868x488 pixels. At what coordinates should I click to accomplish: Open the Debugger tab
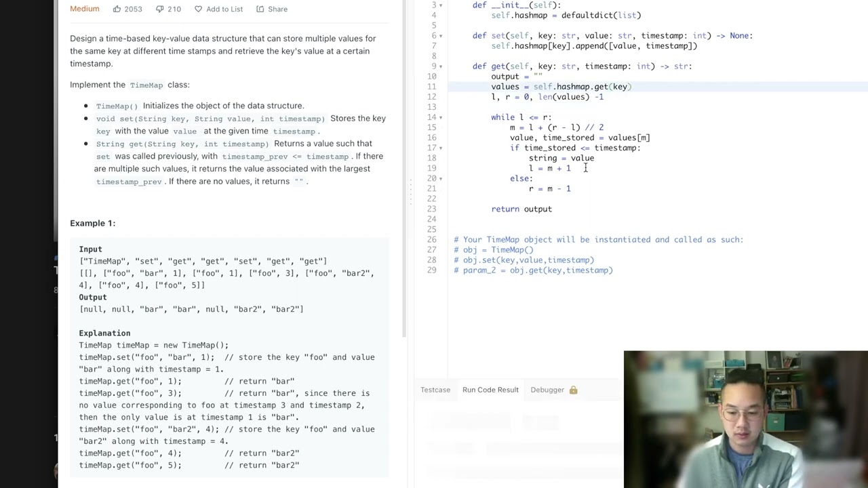pyautogui.click(x=547, y=390)
